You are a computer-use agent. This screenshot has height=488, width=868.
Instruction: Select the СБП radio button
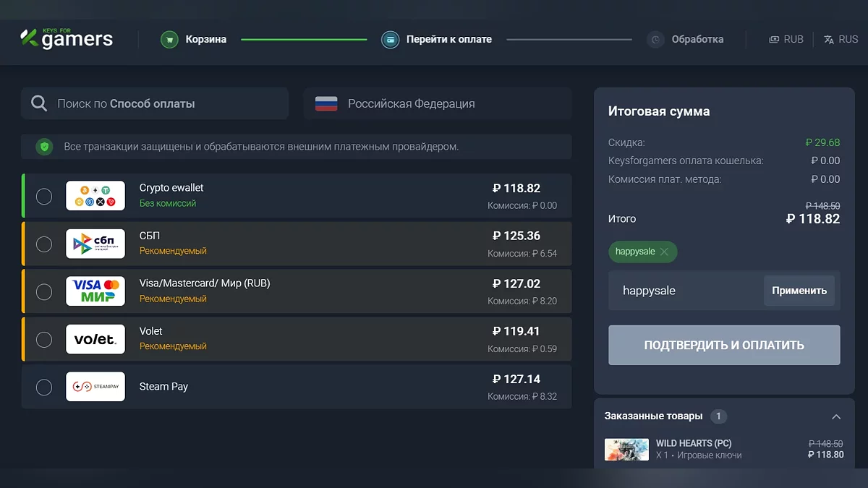point(44,244)
